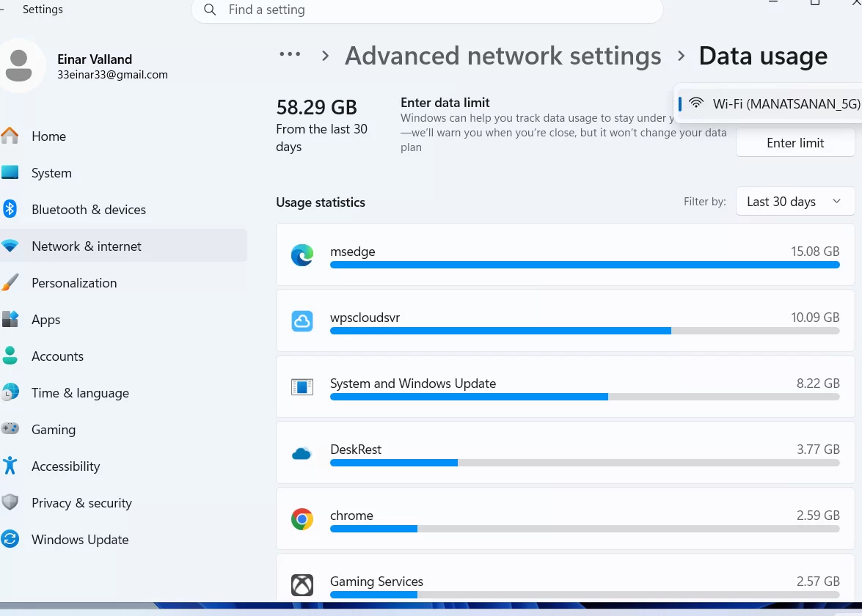Image resolution: width=862 pixels, height=616 pixels.
Task: Click the 15.08 GB msedge value
Action: (815, 251)
